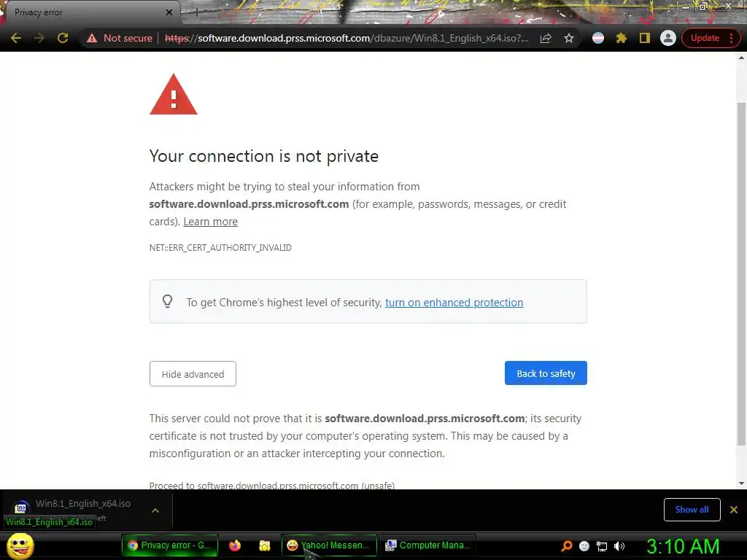Go back using the browser back arrow
The height and width of the screenshot is (560, 747).
[16, 38]
